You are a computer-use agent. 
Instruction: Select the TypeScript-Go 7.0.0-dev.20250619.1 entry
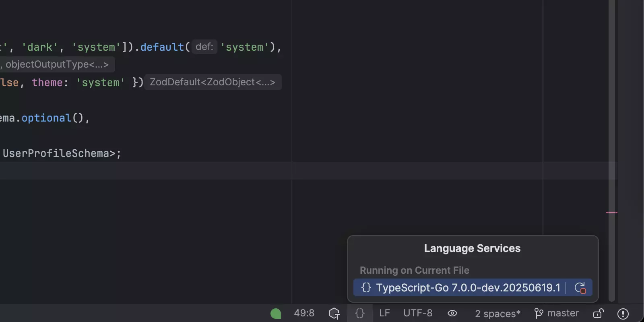468,288
